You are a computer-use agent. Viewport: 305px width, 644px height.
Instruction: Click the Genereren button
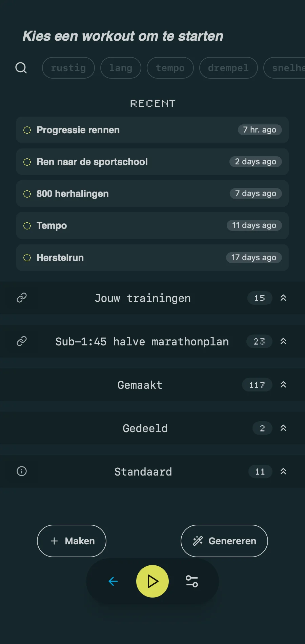pyautogui.click(x=224, y=541)
